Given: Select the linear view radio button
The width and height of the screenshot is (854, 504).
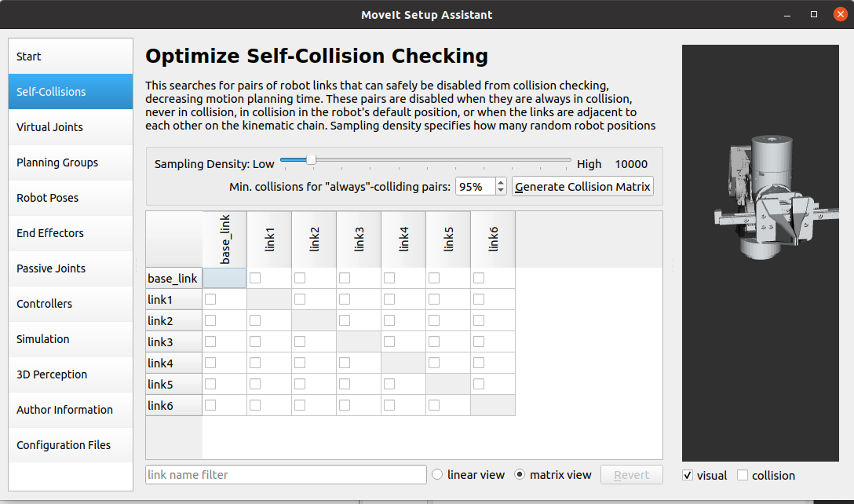Looking at the screenshot, I should point(437,475).
